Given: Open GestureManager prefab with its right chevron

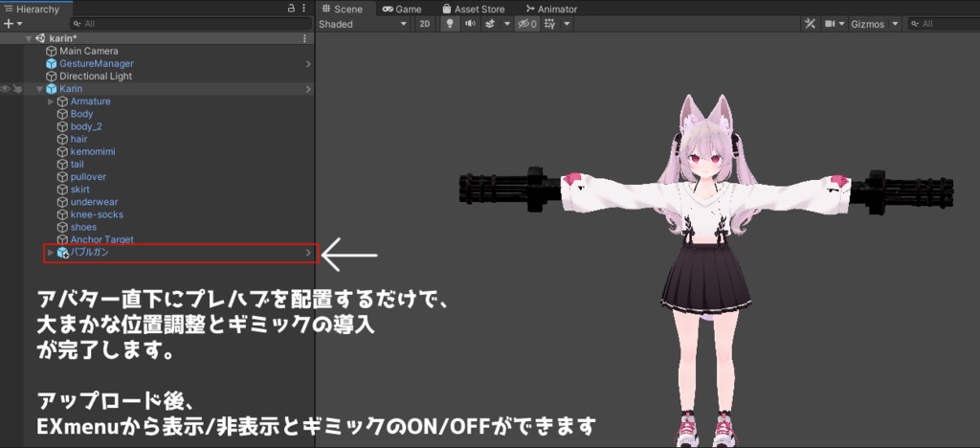Looking at the screenshot, I should (x=308, y=64).
